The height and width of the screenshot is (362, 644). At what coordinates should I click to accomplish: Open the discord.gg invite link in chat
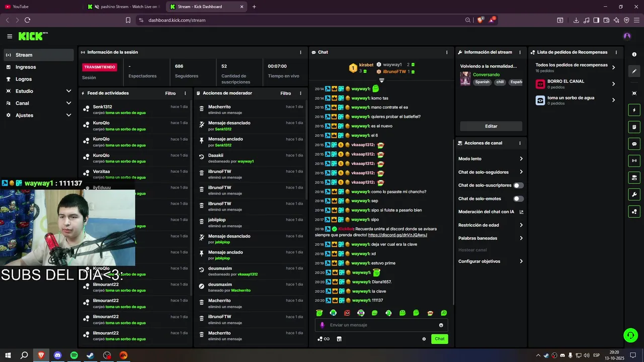point(397,235)
